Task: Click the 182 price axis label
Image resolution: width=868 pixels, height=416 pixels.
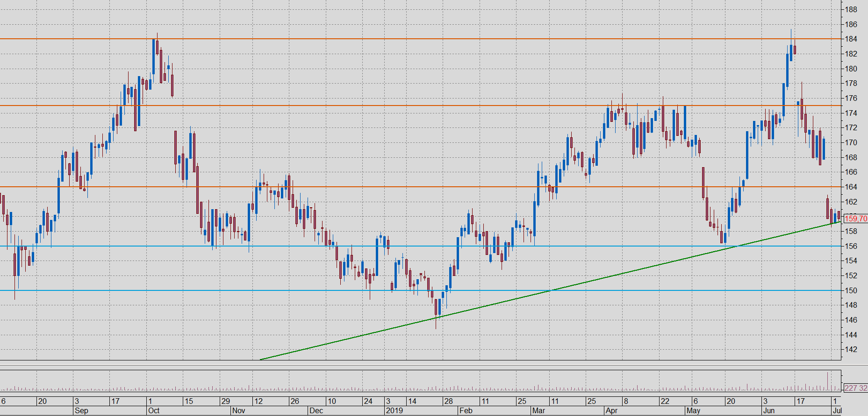Action: (851, 54)
